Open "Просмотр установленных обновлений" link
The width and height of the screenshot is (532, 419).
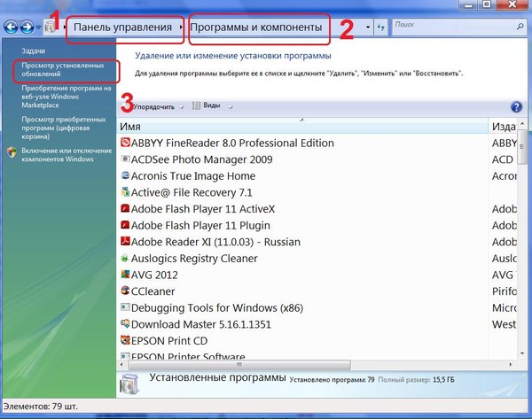(63, 69)
